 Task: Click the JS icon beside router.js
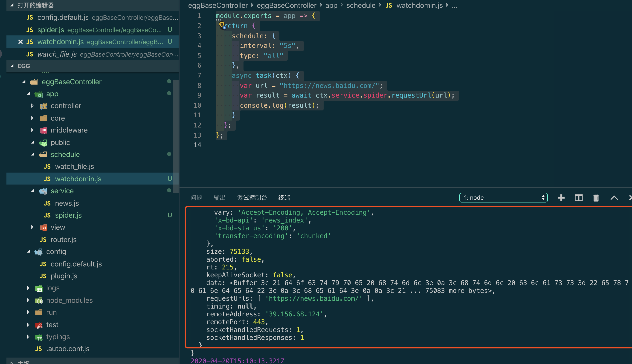coord(43,240)
